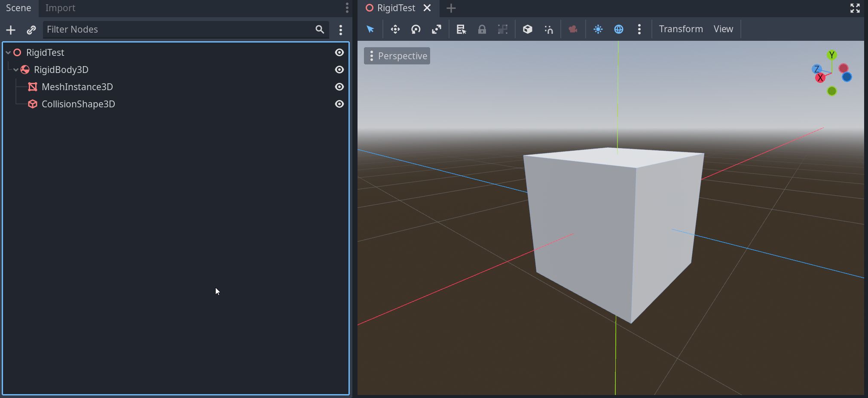Select the Move mode tool
Screen dimensions: 868x398
(x=395, y=29)
